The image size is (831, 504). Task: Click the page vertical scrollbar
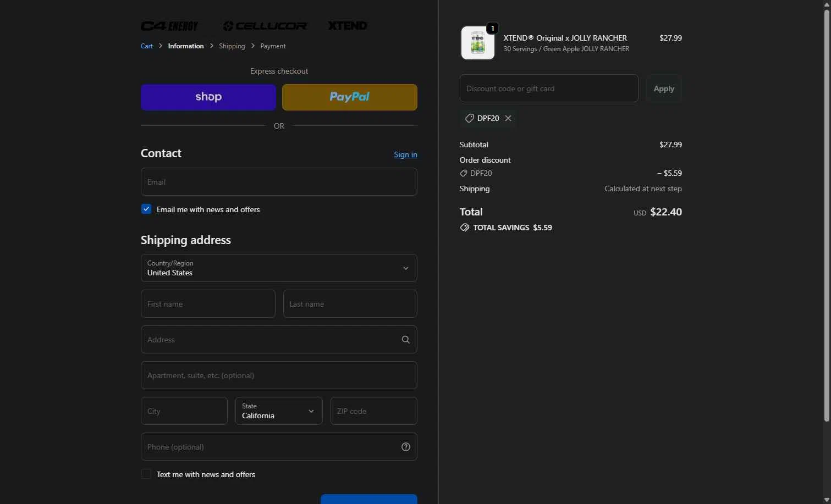pyautogui.click(x=827, y=216)
